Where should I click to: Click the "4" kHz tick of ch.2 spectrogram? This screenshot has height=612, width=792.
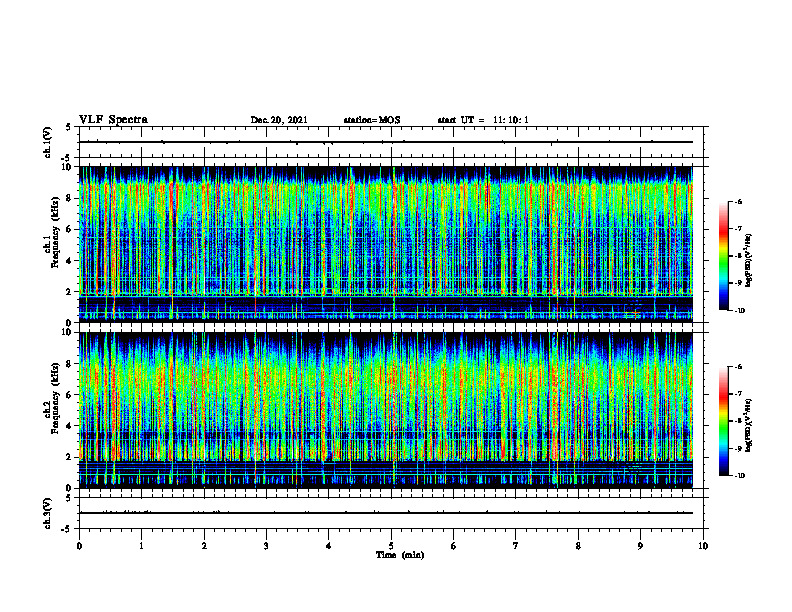70,426
